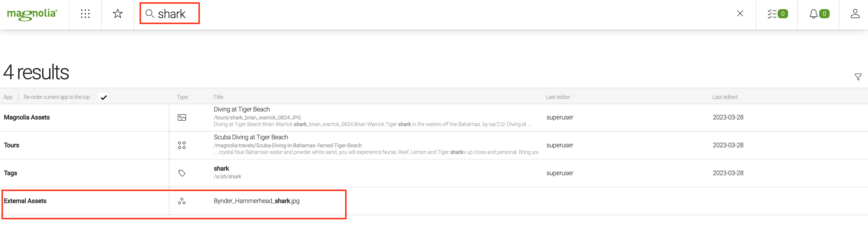868x243 pixels.
Task: Click image type icon for Tiger Beach asset
Action: (x=182, y=117)
